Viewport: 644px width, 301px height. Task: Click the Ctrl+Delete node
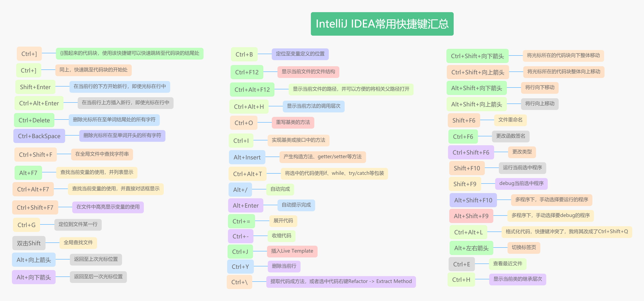34,120
